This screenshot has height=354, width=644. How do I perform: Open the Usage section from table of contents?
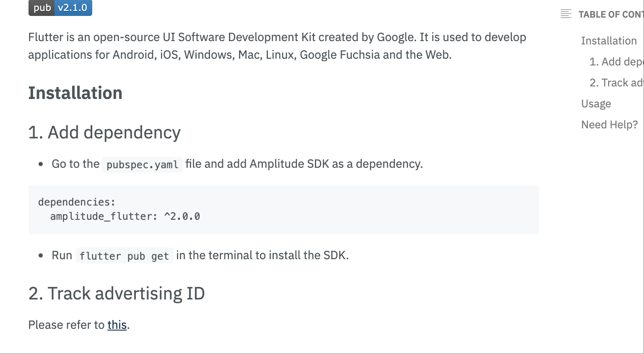click(x=596, y=103)
